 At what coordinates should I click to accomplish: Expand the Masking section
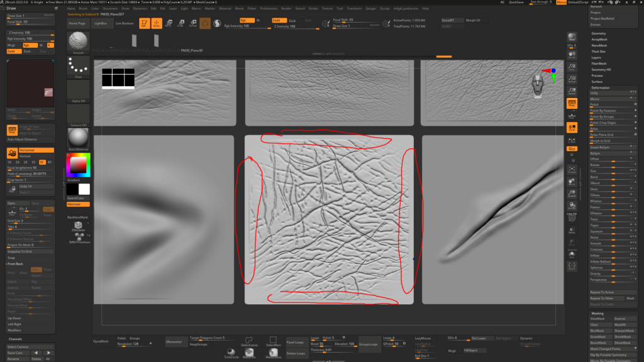tap(597, 313)
